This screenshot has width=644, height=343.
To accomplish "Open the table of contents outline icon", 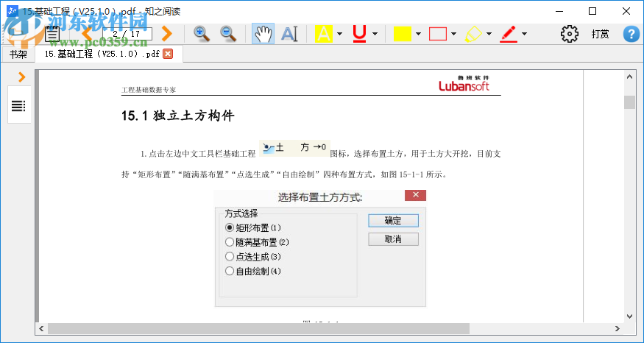I will (19, 105).
